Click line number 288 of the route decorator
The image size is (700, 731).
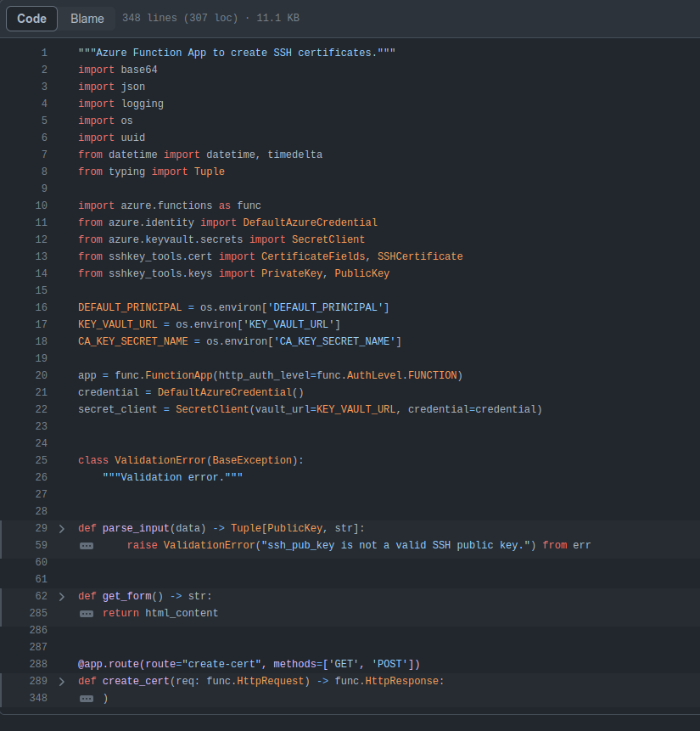[38, 664]
